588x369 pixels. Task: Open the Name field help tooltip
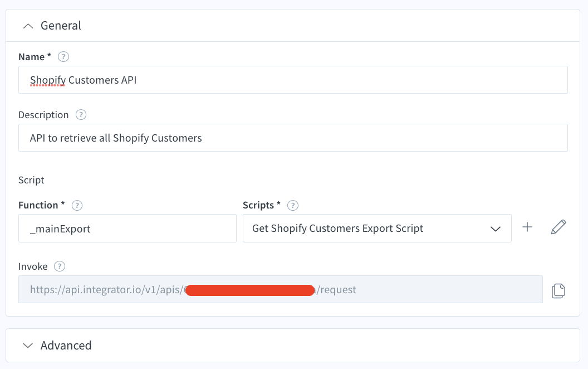pos(63,56)
